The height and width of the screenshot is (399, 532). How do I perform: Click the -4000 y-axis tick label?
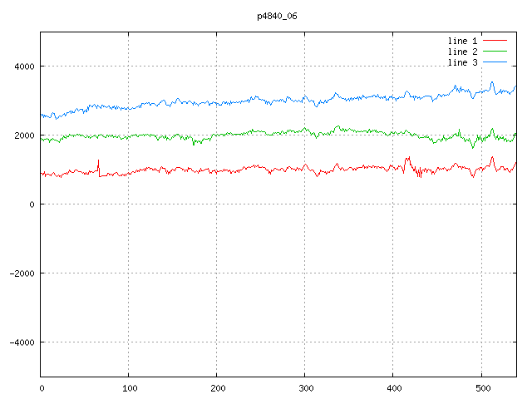pos(22,342)
